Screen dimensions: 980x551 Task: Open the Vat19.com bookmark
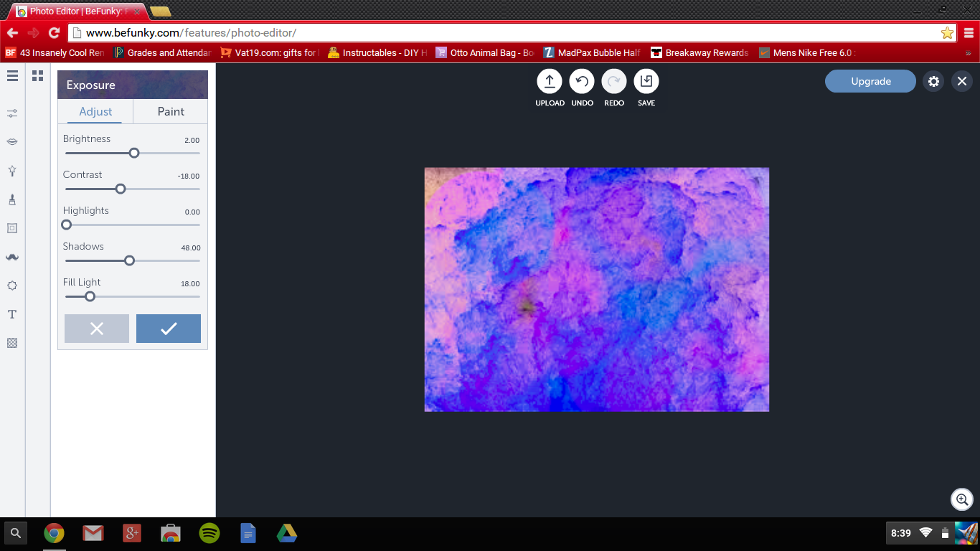coord(270,52)
